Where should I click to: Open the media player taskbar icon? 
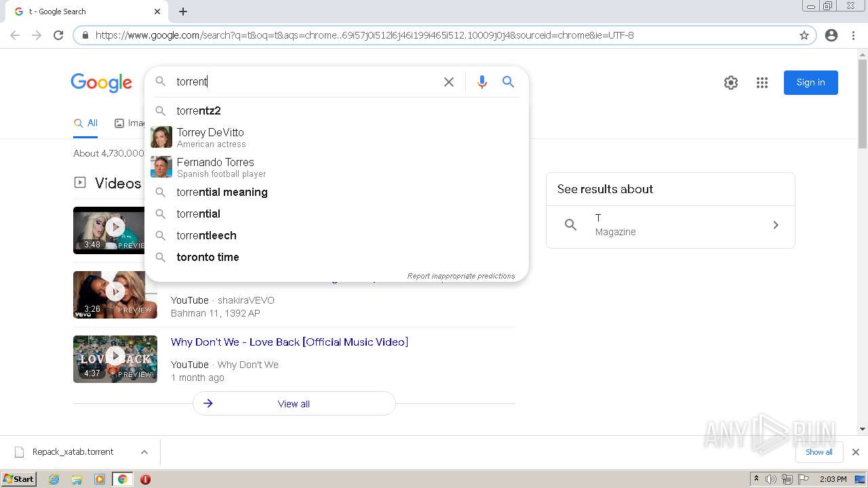[100, 479]
